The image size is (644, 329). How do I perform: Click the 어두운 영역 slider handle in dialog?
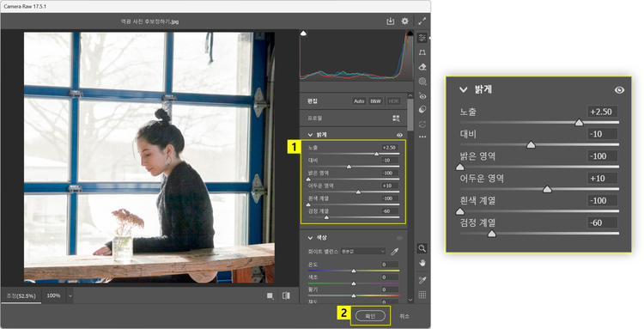pos(358,192)
